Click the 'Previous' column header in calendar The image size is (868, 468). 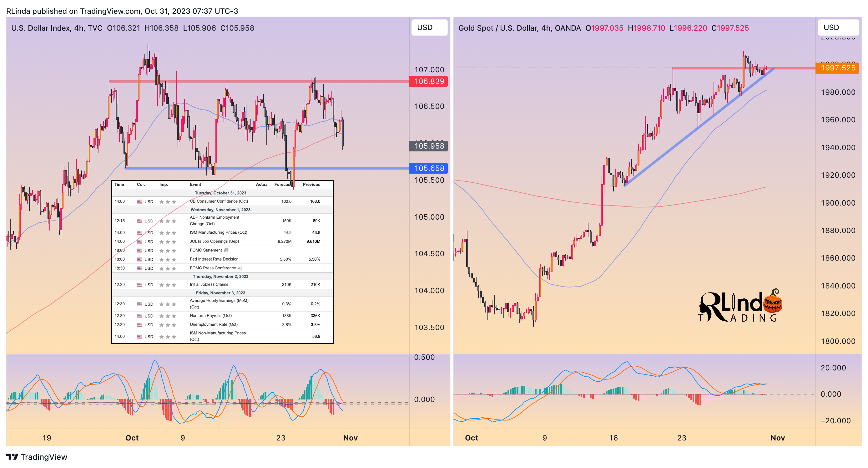[x=311, y=185]
